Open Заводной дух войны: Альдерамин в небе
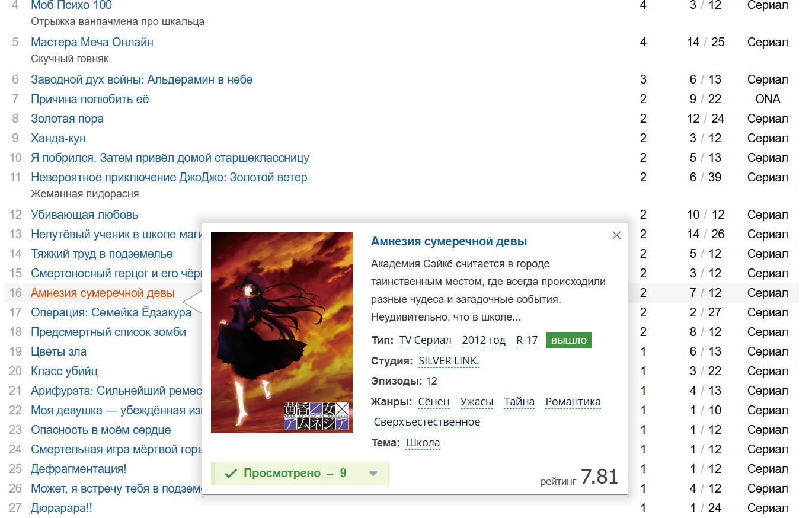This screenshot has width=812, height=518. tap(142, 79)
